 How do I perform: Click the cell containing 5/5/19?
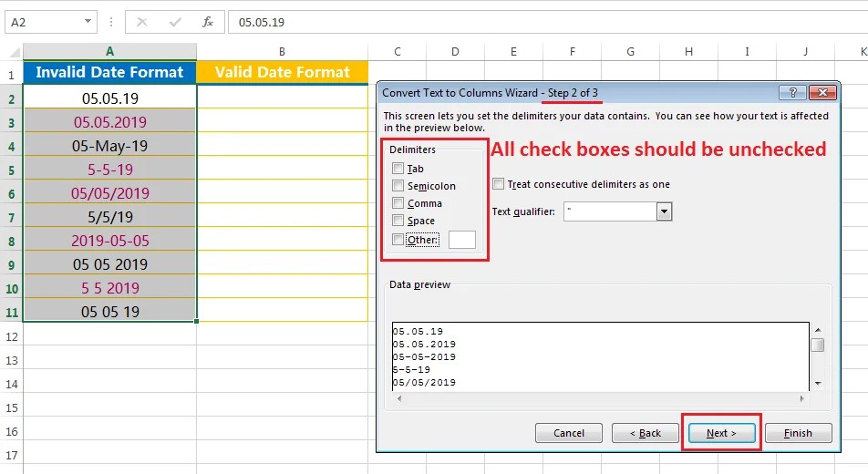coord(109,217)
